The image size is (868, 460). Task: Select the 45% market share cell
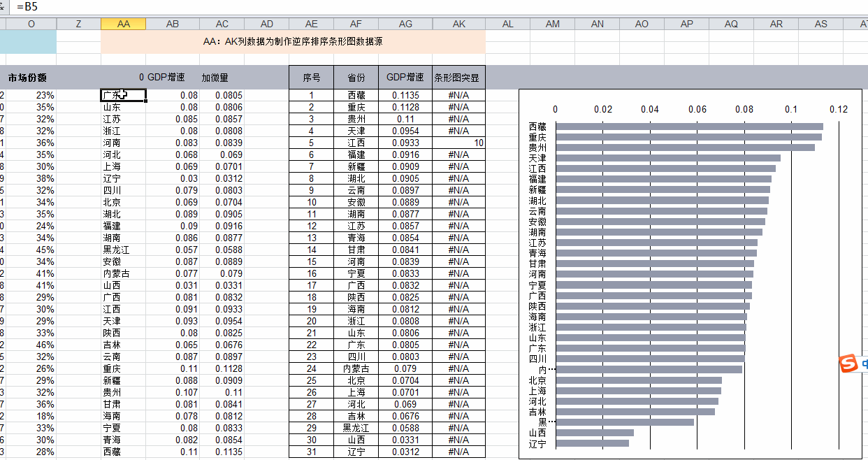coord(31,250)
